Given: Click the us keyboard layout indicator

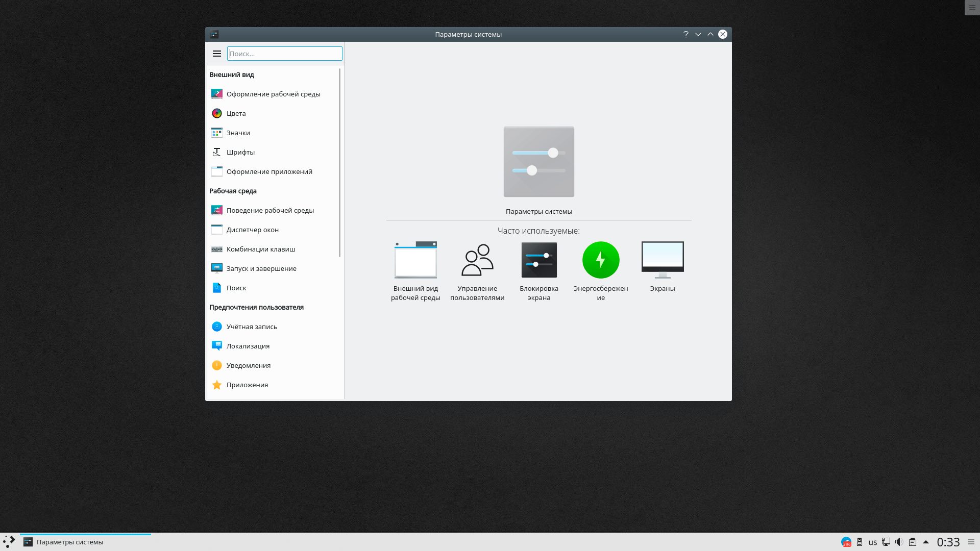Looking at the screenshot, I should 873,542.
